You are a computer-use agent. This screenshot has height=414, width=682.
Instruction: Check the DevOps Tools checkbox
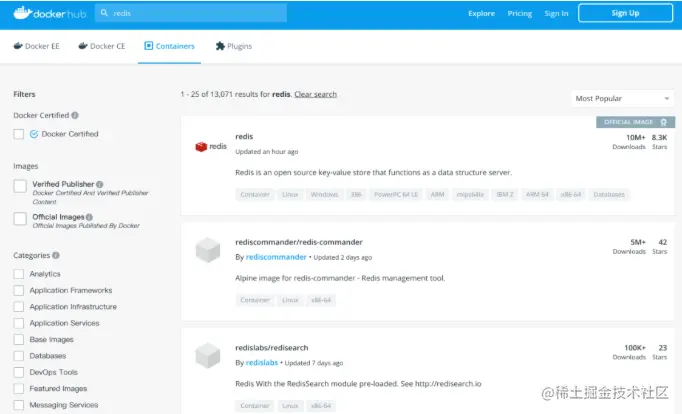pyautogui.click(x=19, y=372)
